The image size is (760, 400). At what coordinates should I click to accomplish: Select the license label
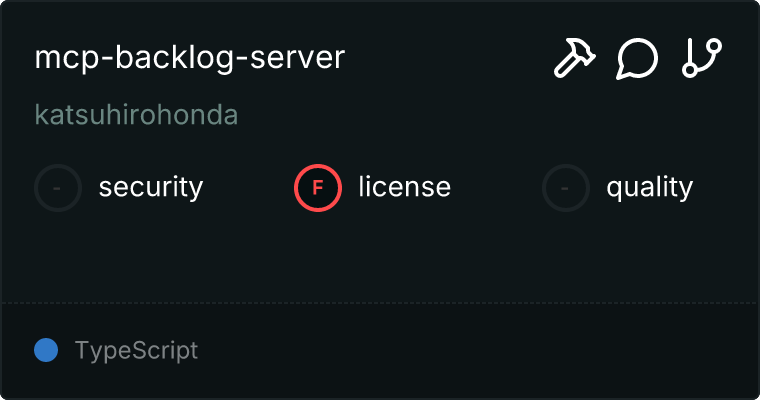click(x=404, y=187)
